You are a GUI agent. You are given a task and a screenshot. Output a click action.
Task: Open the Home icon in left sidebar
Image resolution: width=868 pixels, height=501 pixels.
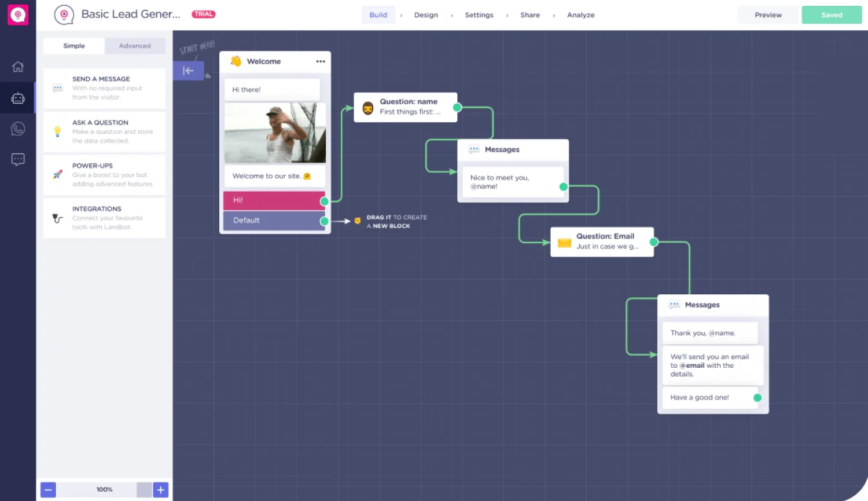tap(18, 67)
